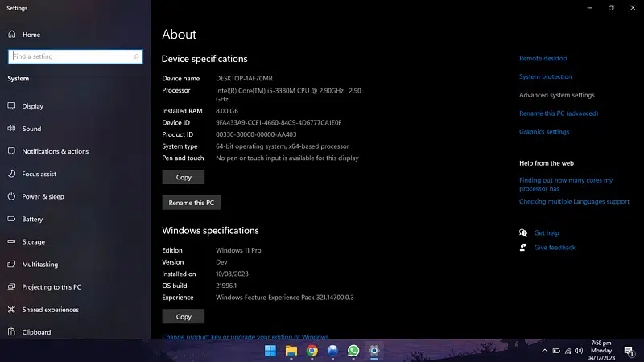
Task: Copy the device specifications
Action: point(184,177)
